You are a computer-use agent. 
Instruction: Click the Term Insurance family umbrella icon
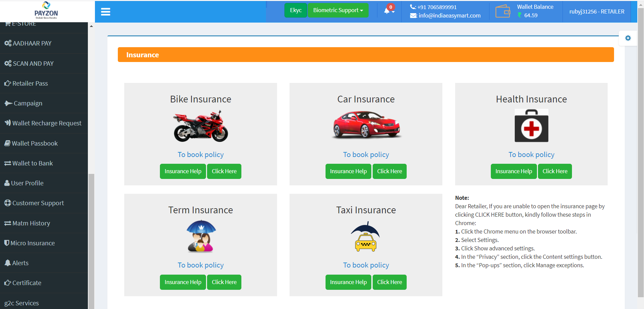click(x=201, y=236)
